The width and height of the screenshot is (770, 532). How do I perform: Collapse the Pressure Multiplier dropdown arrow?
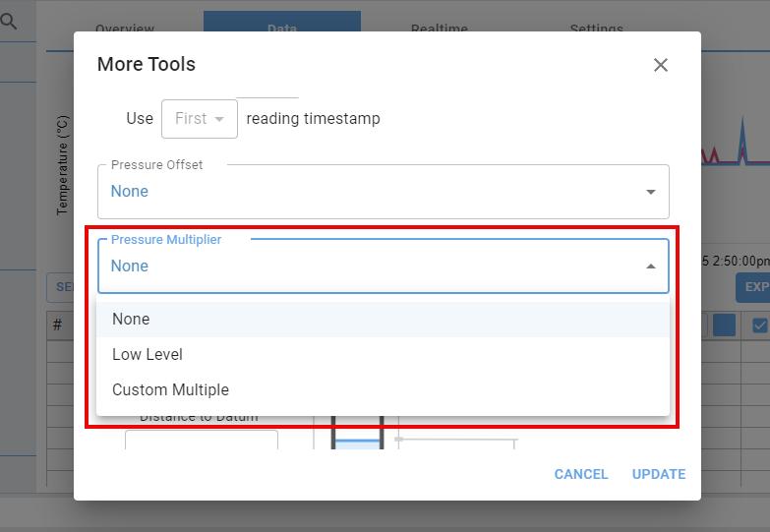650,266
